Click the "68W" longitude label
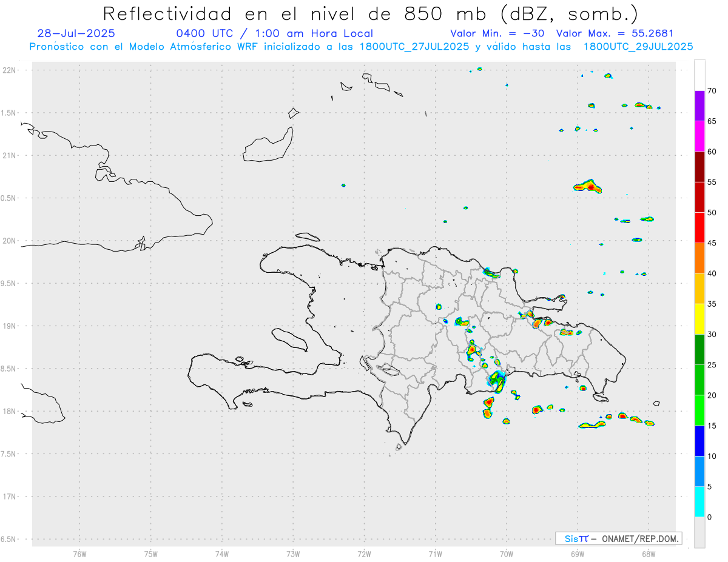This screenshot has height=562, width=728. coord(649,554)
